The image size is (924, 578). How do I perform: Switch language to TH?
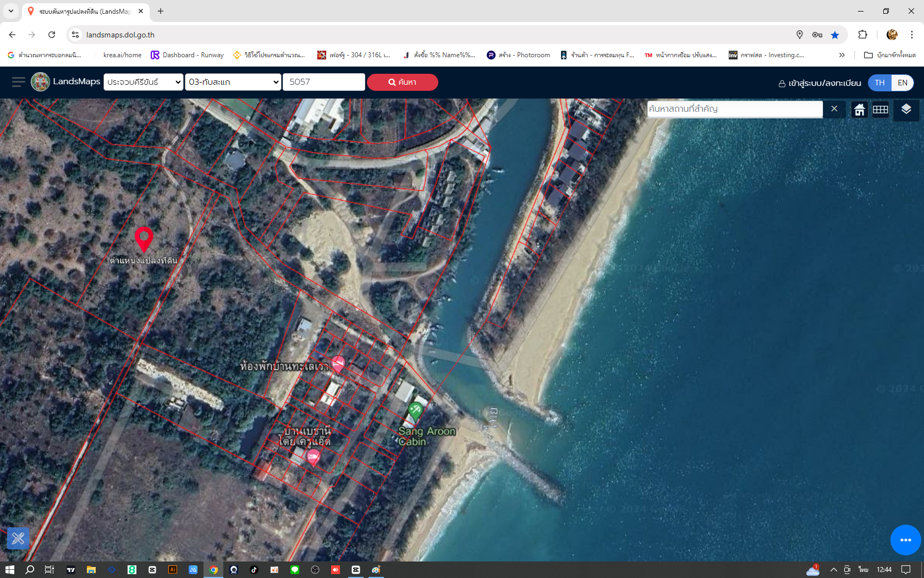coord(879,83)
